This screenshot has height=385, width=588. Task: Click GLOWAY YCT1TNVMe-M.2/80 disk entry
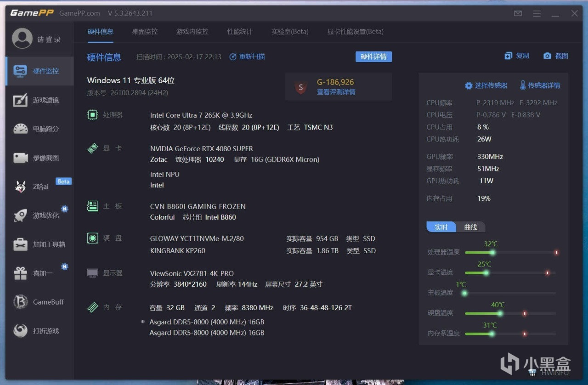coord(197,238)
